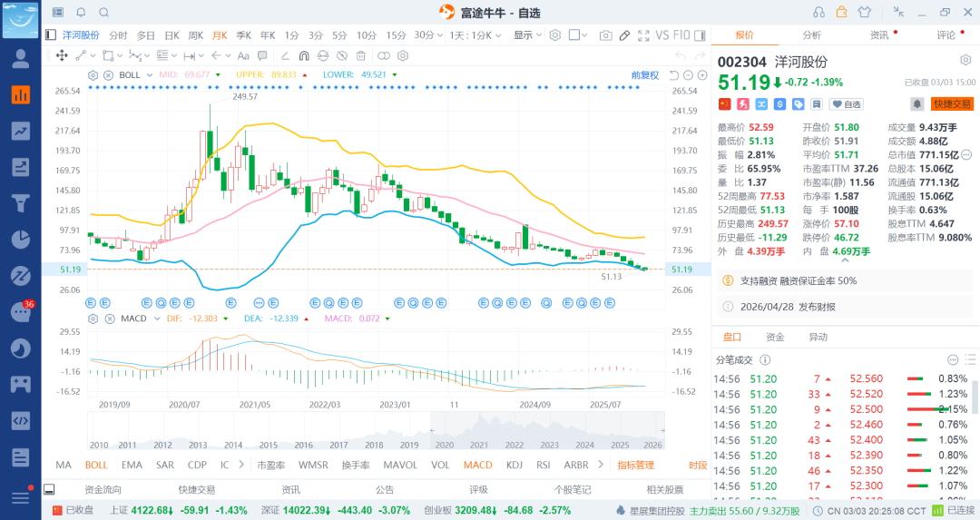Open BOLL indicator settings gear
This screenshot has height=520, width=980.
point(93,74)
